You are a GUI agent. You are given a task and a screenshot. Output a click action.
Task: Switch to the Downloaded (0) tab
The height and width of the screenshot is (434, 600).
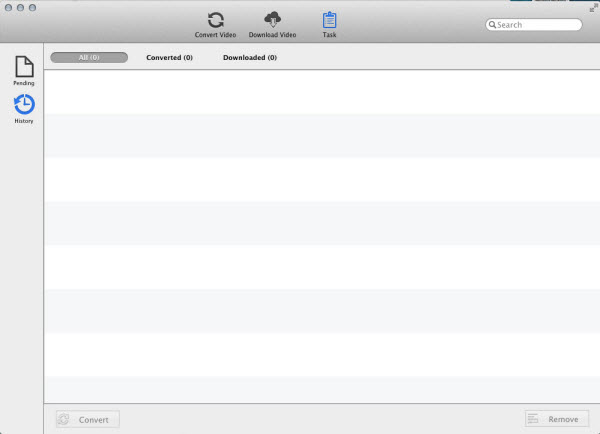[249, 58]
